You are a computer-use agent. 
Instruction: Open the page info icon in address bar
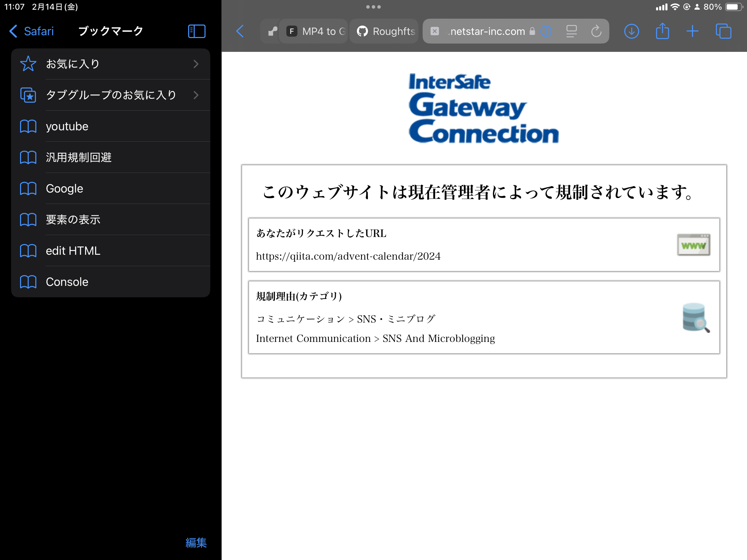(x=546, y=31)
